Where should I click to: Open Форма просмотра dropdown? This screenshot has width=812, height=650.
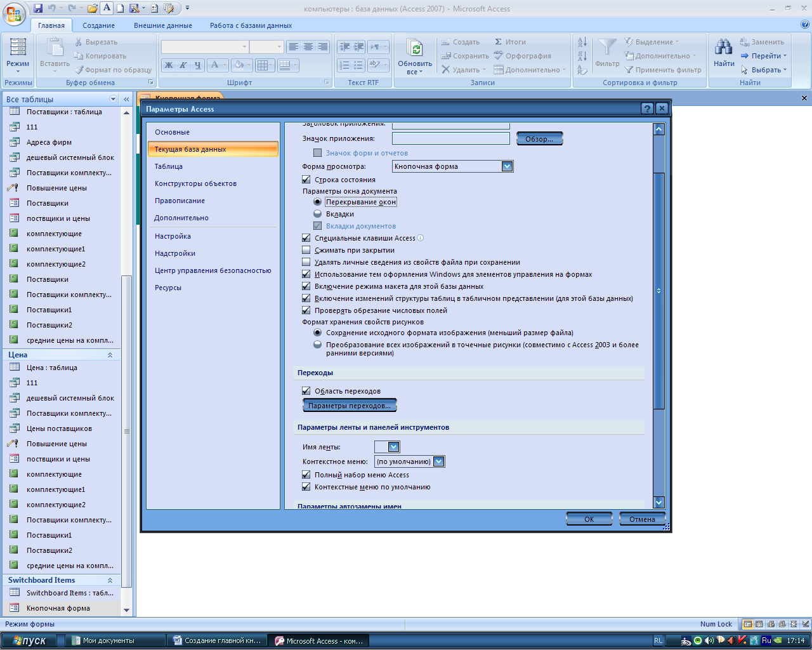[x=507, y=166]
